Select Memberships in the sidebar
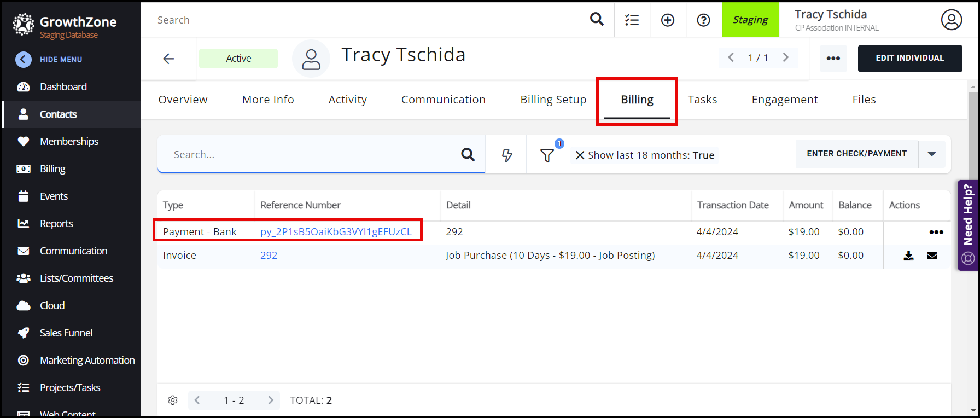This screenshot has width=980, height=418. (x=69, y=141)
